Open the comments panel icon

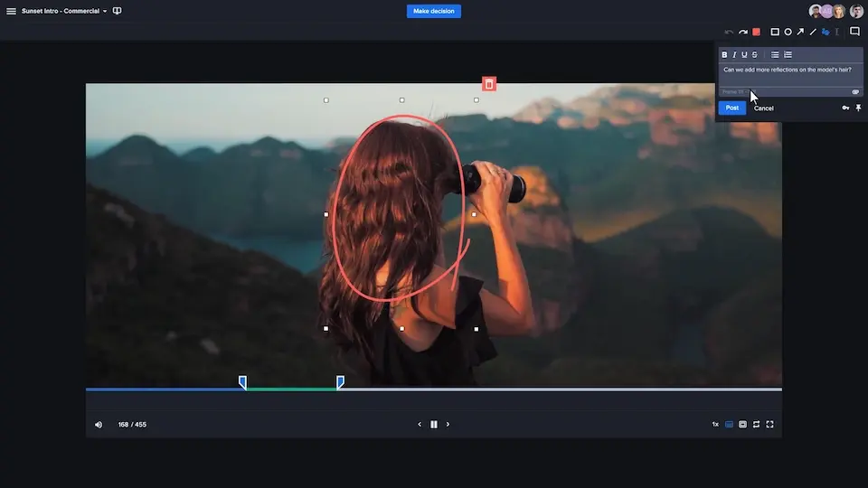[854, 32]
